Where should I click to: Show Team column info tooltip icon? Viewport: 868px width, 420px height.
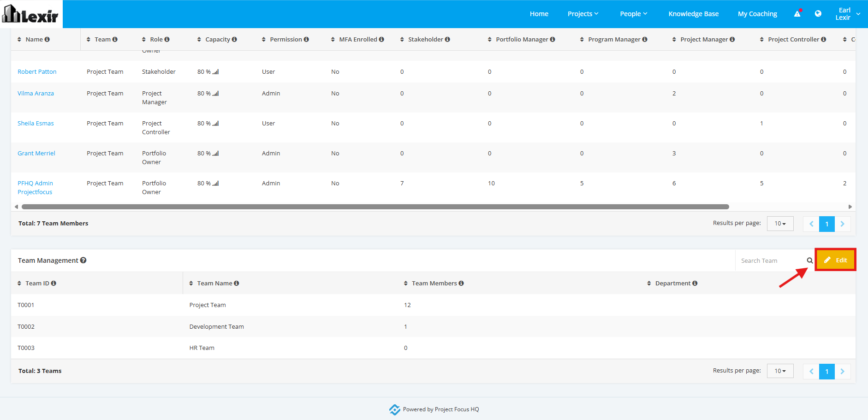[115, 40]
